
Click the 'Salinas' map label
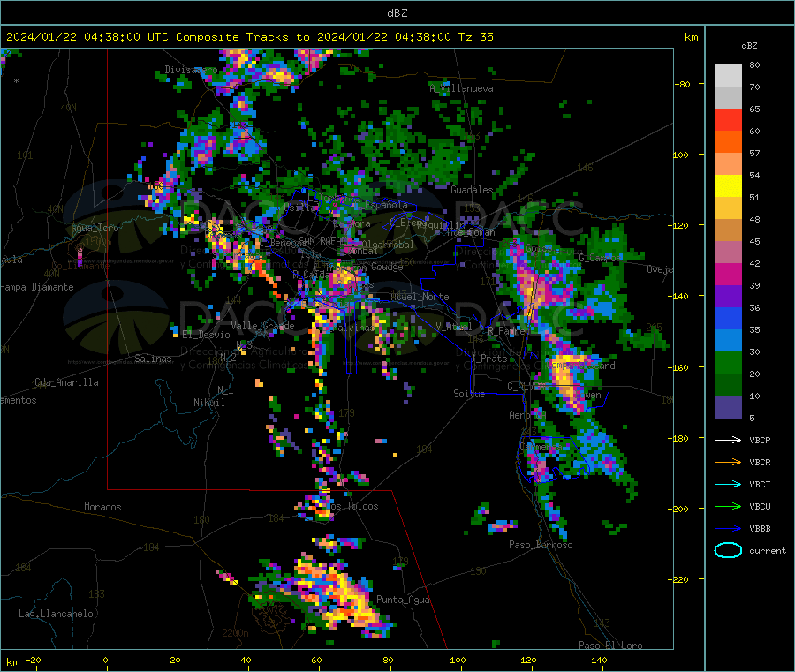[153, 359]
